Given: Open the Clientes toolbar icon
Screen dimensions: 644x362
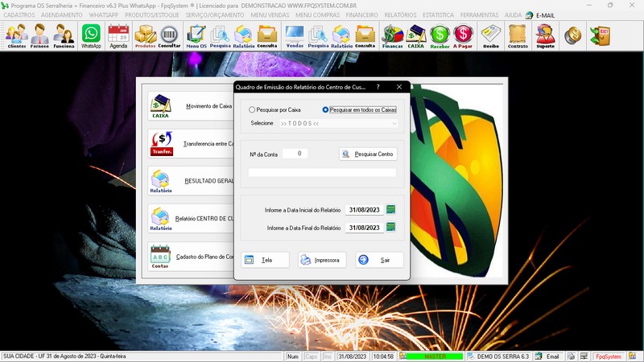Looking at the screenshot, I should 16,35.
